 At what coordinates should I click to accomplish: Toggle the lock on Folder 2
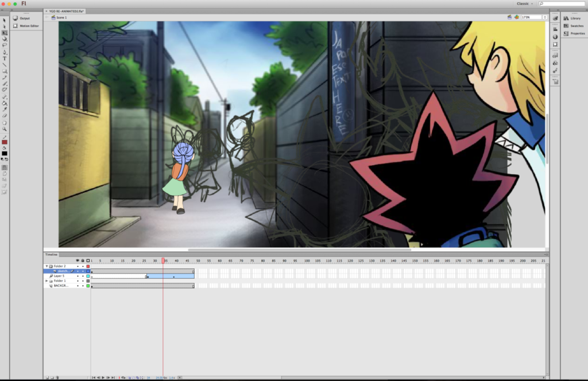[x=83, y=266]
